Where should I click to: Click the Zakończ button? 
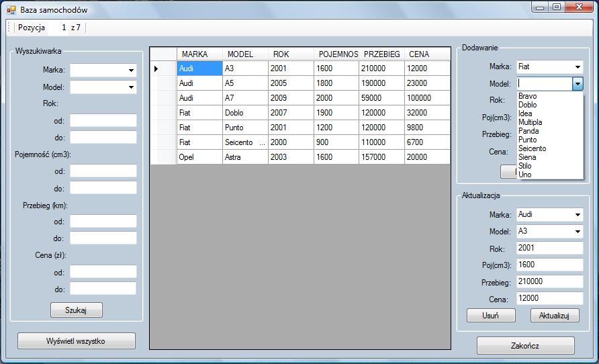click(526, 346)
